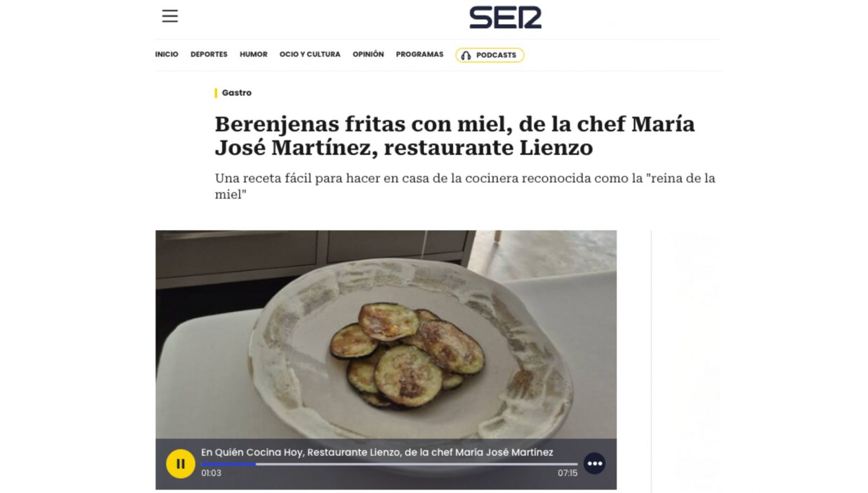
Task: Click the elapsed time 01:03 label
Action: click(211, 473)
